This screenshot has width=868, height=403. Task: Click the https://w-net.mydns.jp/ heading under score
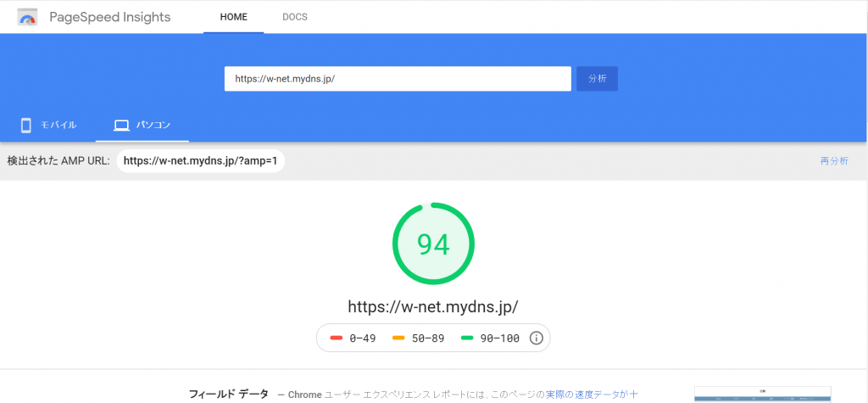(x=433, y=306)
